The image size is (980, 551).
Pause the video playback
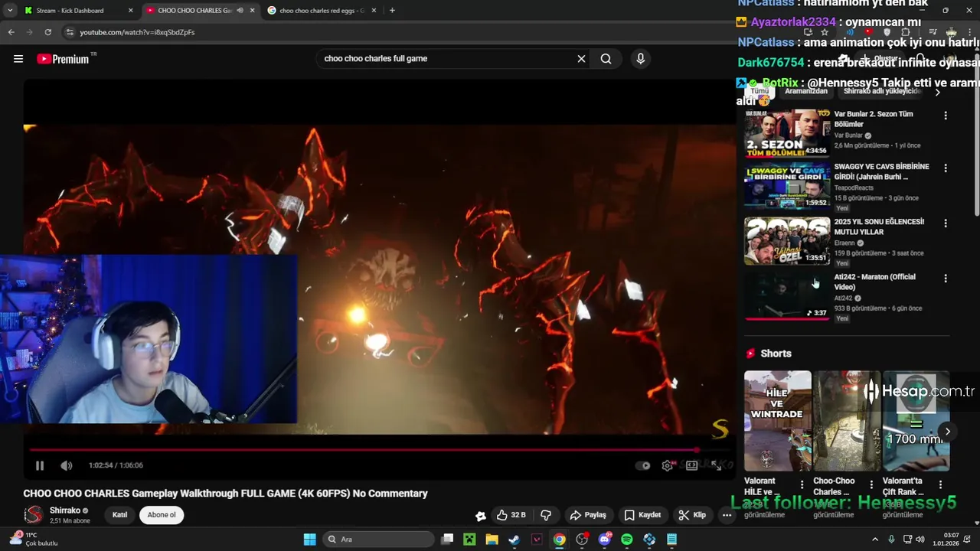[40, 465]
